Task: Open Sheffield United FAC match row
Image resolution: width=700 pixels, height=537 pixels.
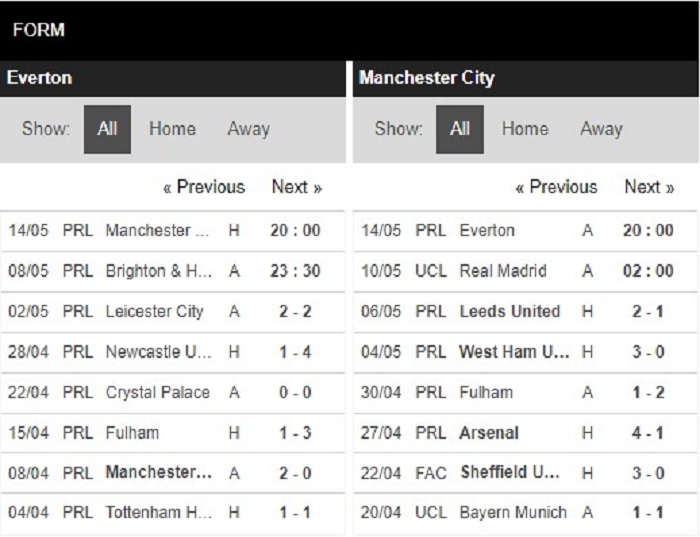Action: coord(525,473)
